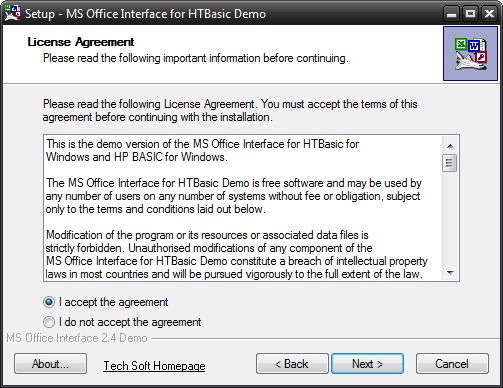503x388 pixels.
Task: Proceed with the Next > button
Action: coord(367,364)
